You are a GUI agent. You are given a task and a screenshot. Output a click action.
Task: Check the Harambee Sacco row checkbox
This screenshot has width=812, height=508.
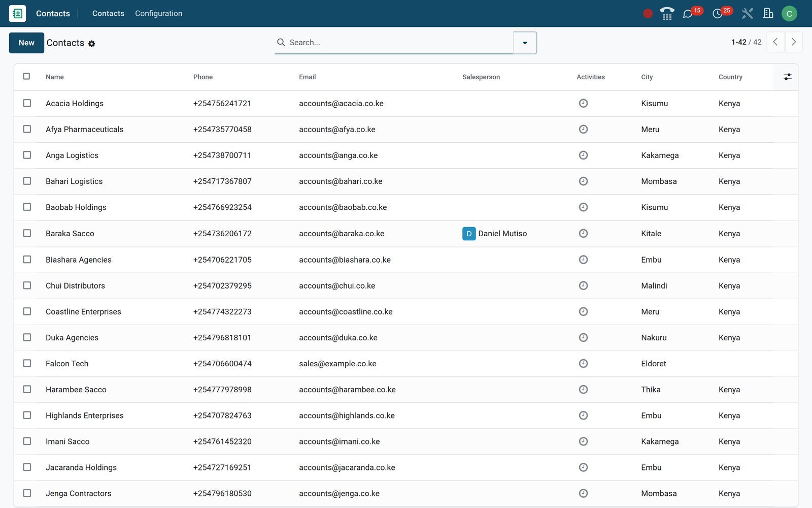tap(27, 389)
